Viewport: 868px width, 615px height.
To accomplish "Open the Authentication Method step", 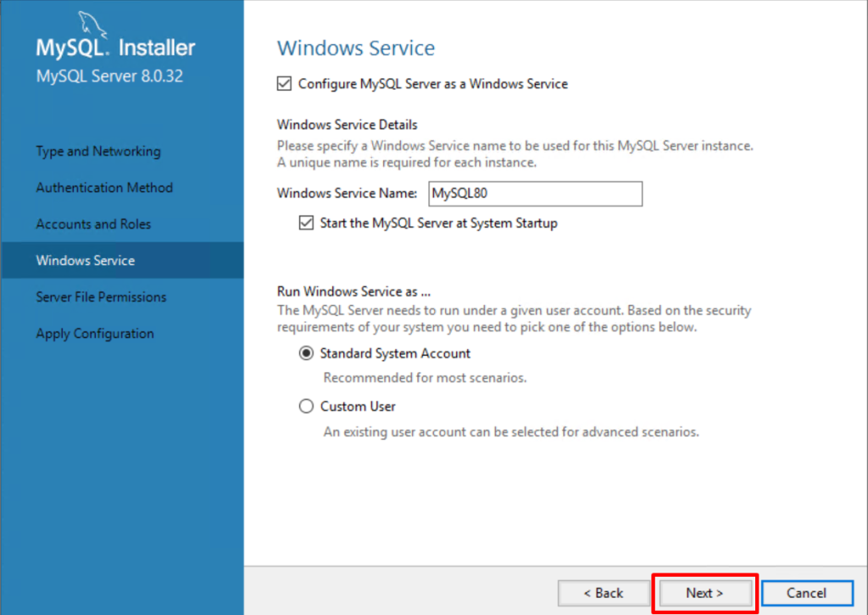I will click(x=104, y=187).
